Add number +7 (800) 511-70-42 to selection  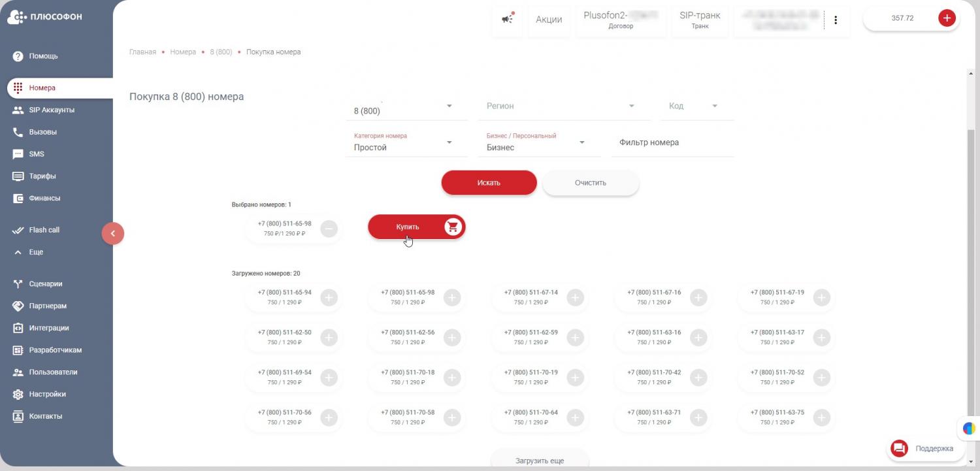tap(698, 378)
